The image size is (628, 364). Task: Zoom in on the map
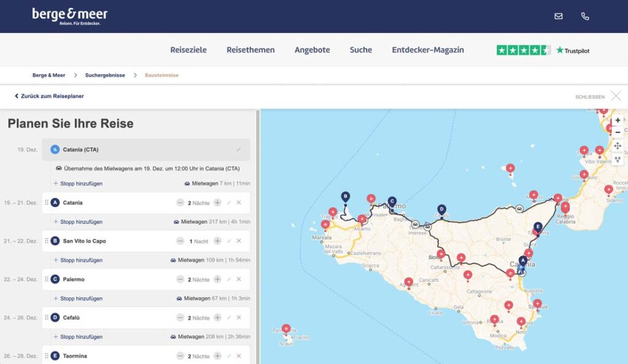pos(618,121)
